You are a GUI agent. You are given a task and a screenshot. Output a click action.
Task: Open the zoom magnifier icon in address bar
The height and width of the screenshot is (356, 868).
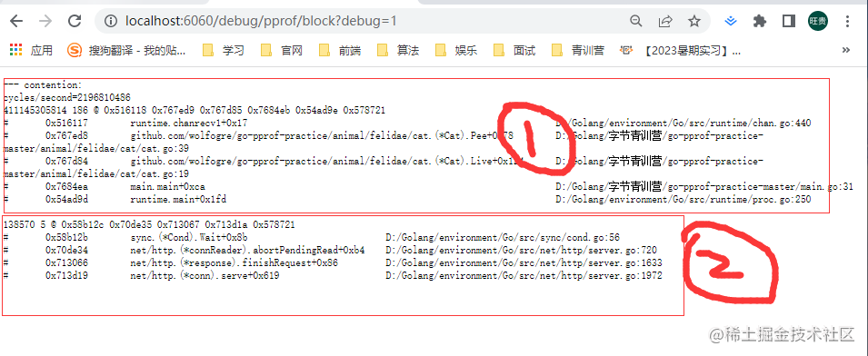pos(636,22)
